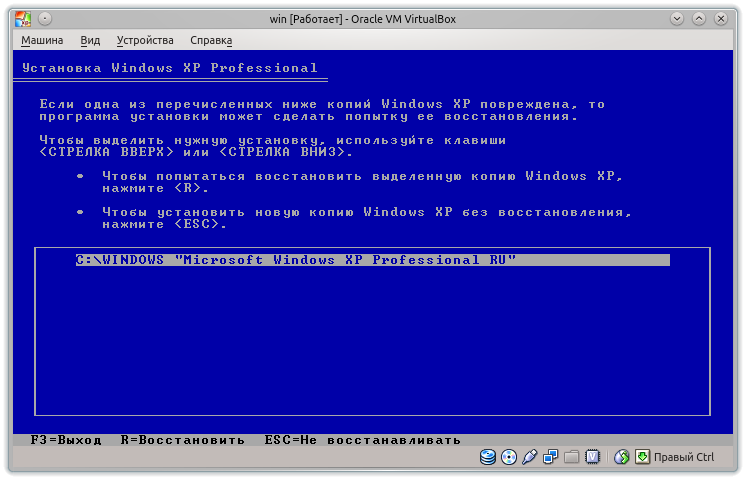Click the 'Правый Ctrl' host key label
Image resolution: width=746 pixels, height=480 pixels.
[x=684, y=458]
